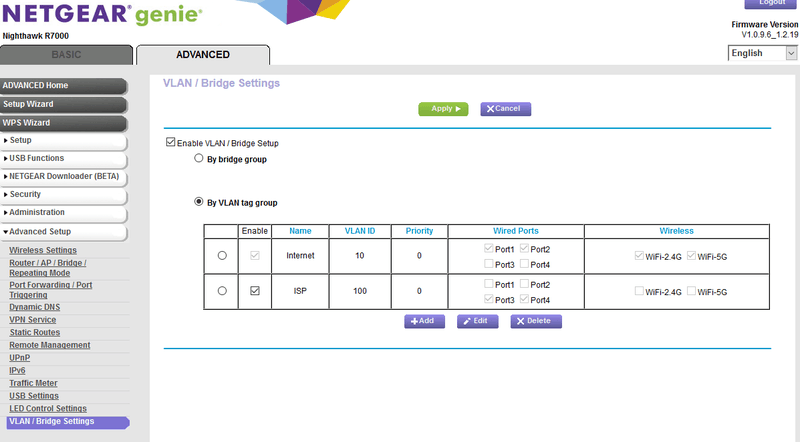Toggle WiFi-5G checkbox in Internet row

[691, 255]
